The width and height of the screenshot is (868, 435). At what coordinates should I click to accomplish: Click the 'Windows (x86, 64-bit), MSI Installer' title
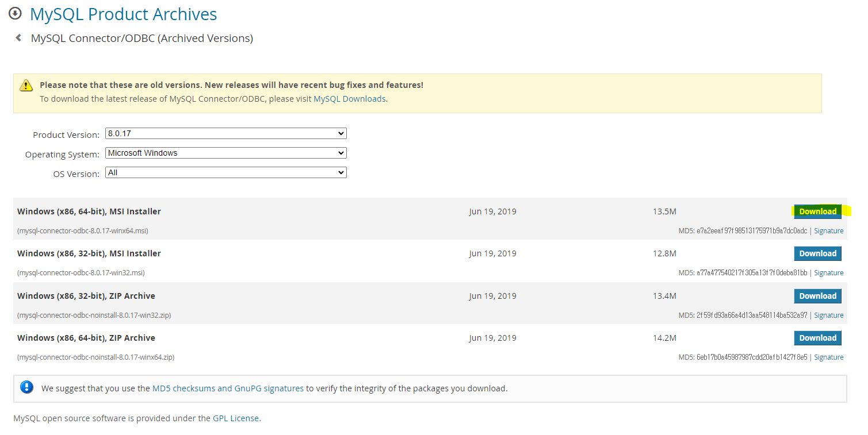pos(89,211)
